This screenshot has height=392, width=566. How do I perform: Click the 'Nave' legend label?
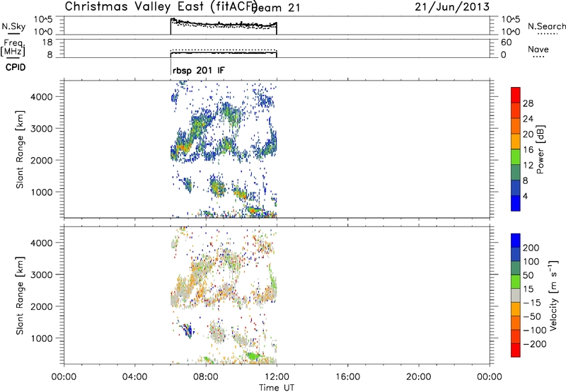pyautogui.click(x=538, y=50)
